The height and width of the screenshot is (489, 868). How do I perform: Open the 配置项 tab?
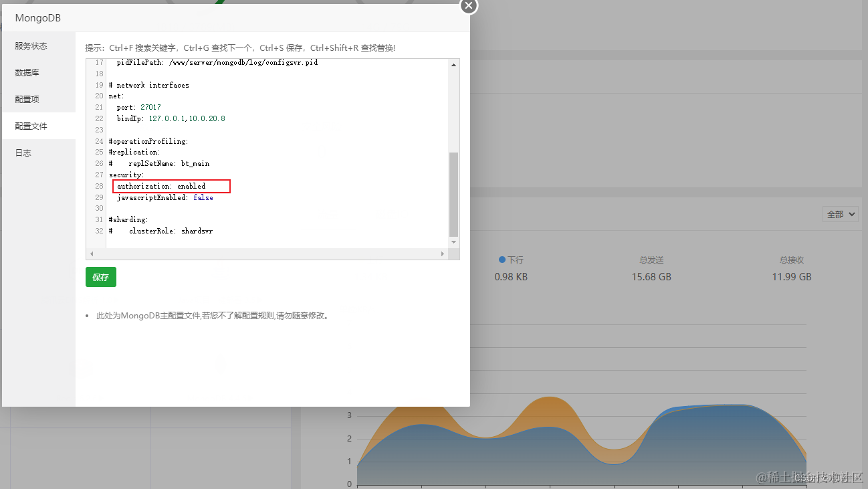point(39,99)
